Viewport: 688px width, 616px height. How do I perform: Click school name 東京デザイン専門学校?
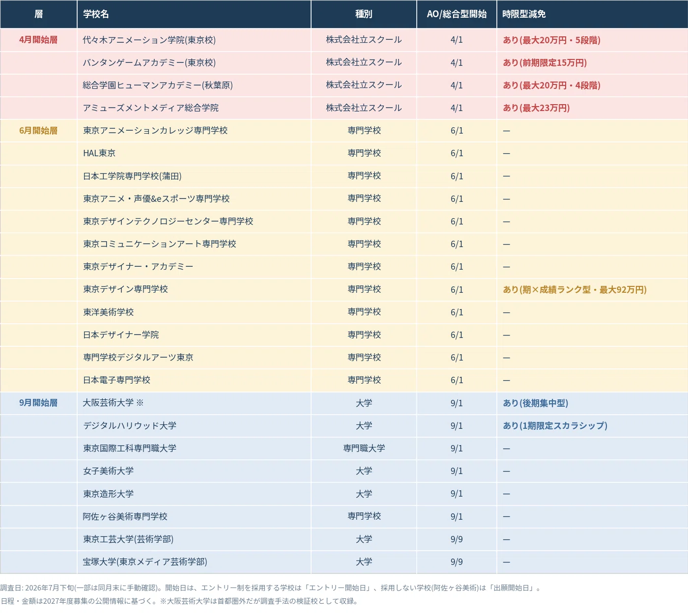[125, 289]
